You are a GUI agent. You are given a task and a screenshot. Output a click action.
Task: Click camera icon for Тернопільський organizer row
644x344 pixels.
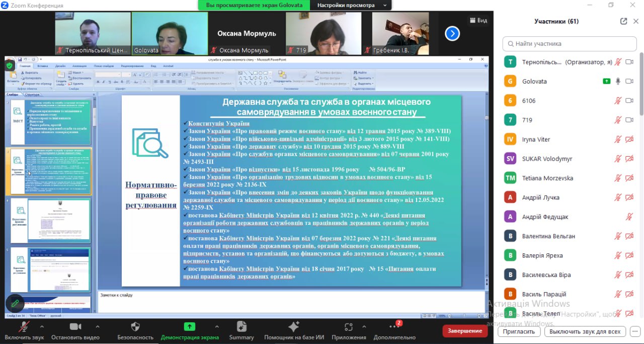(629, 62)
